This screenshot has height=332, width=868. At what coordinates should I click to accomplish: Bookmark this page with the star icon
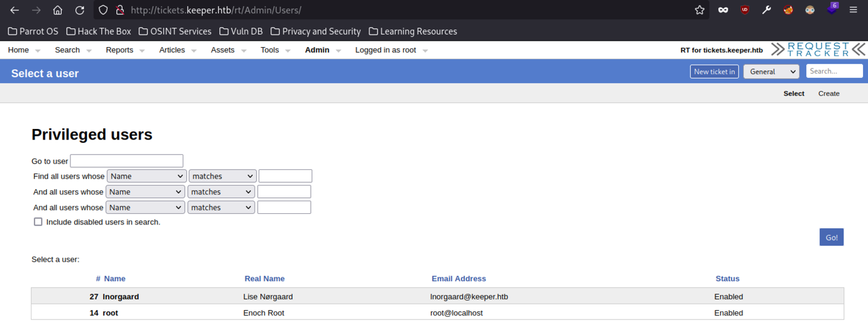[699, 10]
